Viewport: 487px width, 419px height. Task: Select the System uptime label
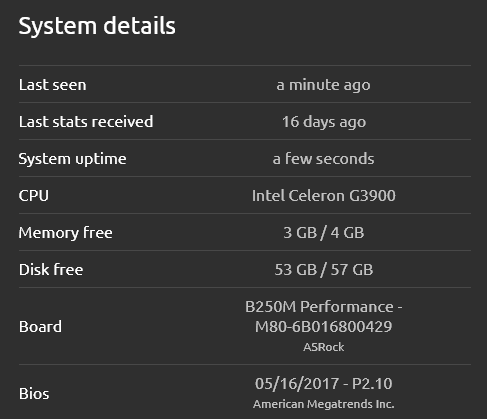tap(72, 159)
